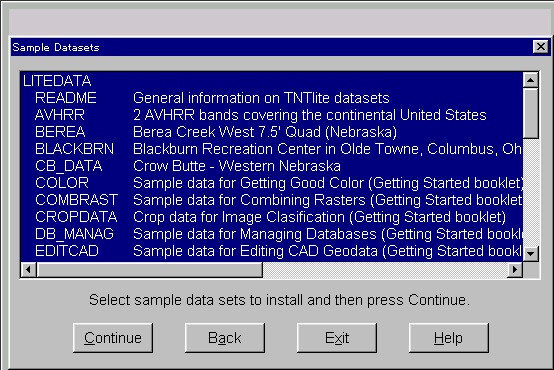Go back with the Back button
This screenshot has width=554, height=370.
225,338
